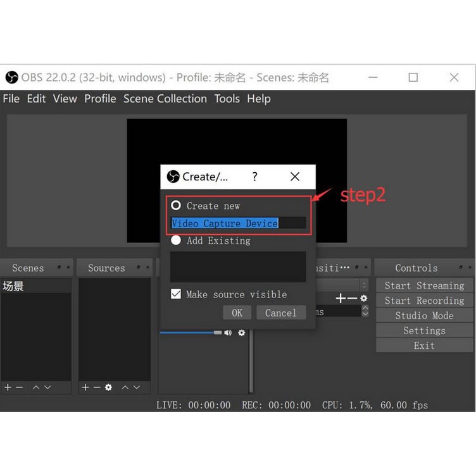Open the Tools menu
This screenshot has width=476, height=476.
pos(227,99)
